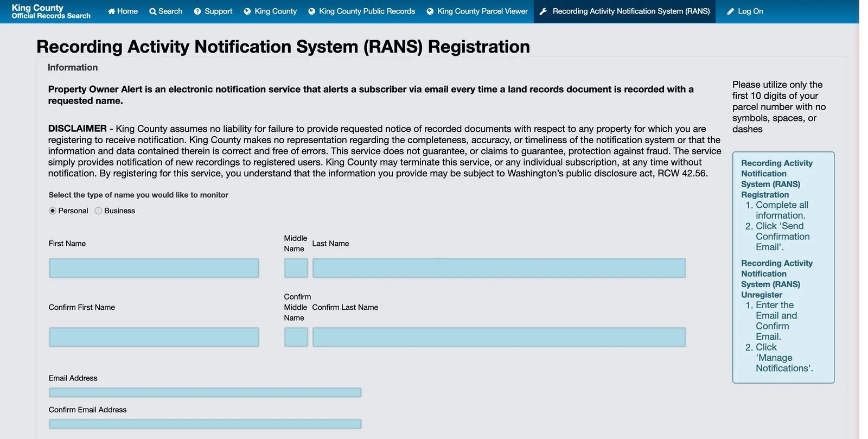
Task: Click 'Complete all information.' step text
Action: pyautogui.click(x=782, y=210)
